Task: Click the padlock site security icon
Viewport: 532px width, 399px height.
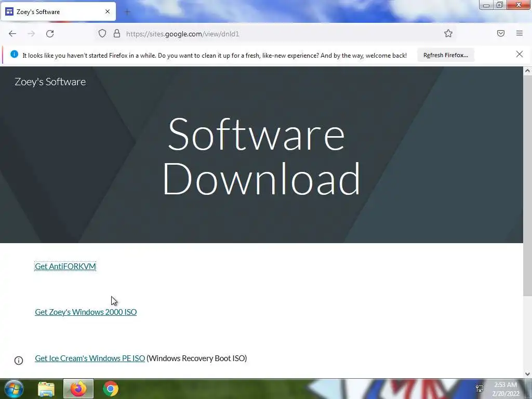Action: [x=117, y=33]
